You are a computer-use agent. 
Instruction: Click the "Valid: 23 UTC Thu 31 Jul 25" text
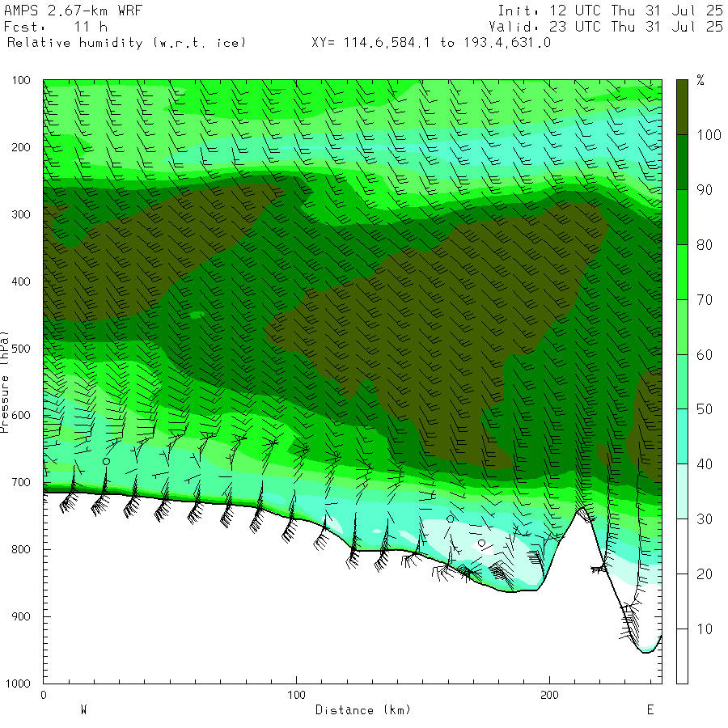point(605,27)
